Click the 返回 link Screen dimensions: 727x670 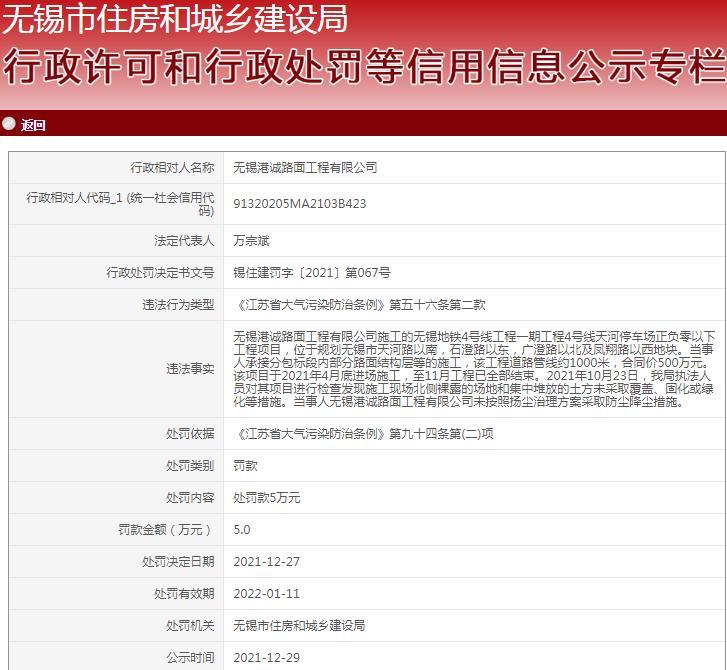pyautogui.click(x=33, y=125)
